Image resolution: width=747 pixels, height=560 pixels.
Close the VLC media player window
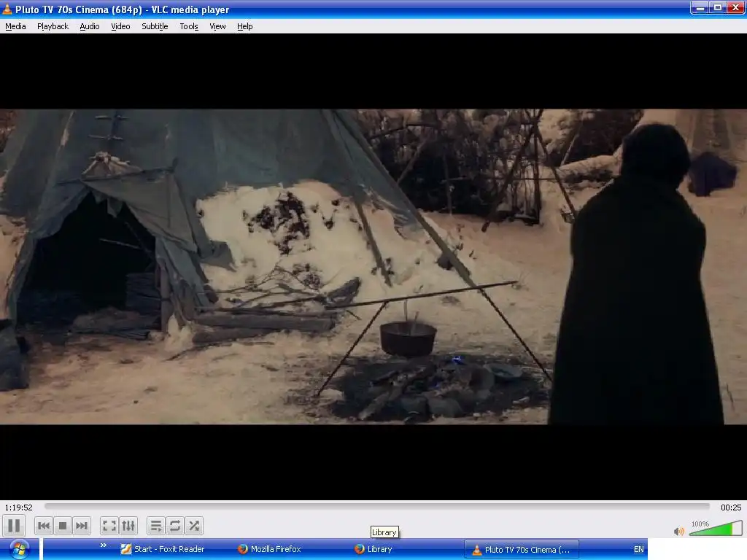tap(735, 8)
